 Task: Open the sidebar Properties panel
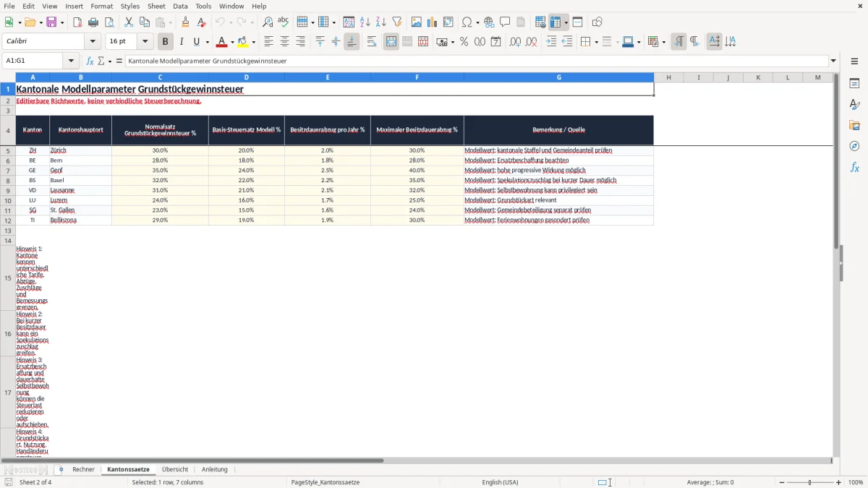854,84
